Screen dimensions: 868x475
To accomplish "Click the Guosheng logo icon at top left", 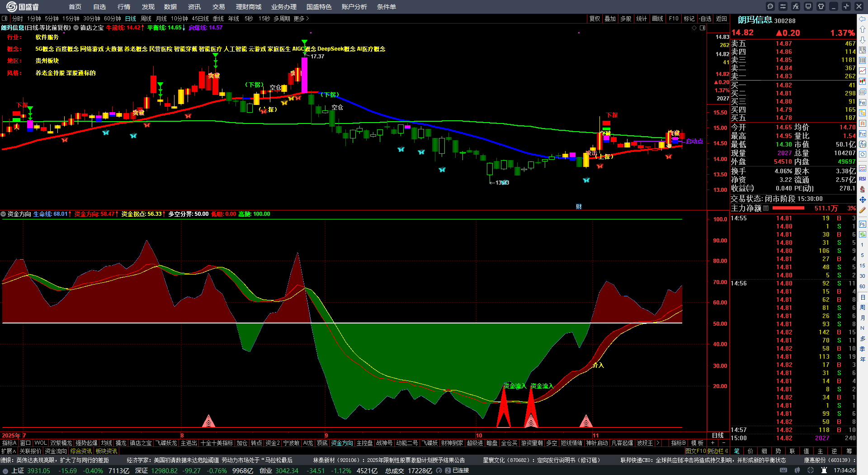I will pos(11,6).
